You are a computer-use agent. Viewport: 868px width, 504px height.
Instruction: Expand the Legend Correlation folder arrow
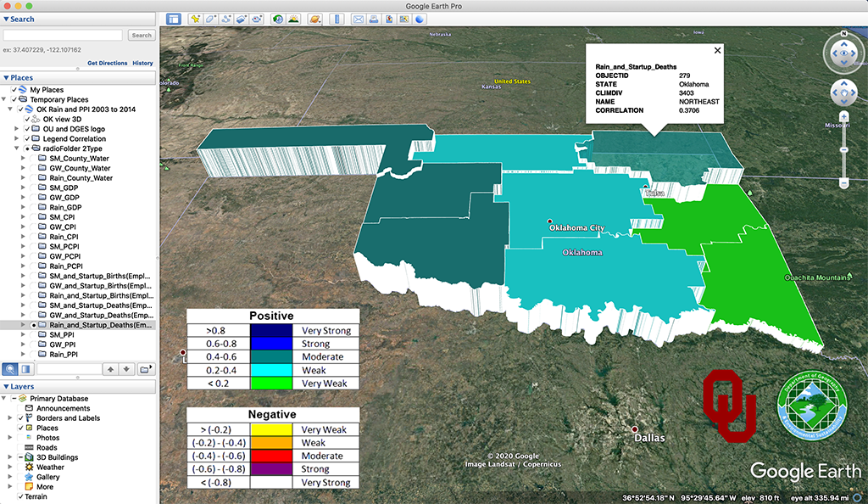17,139
